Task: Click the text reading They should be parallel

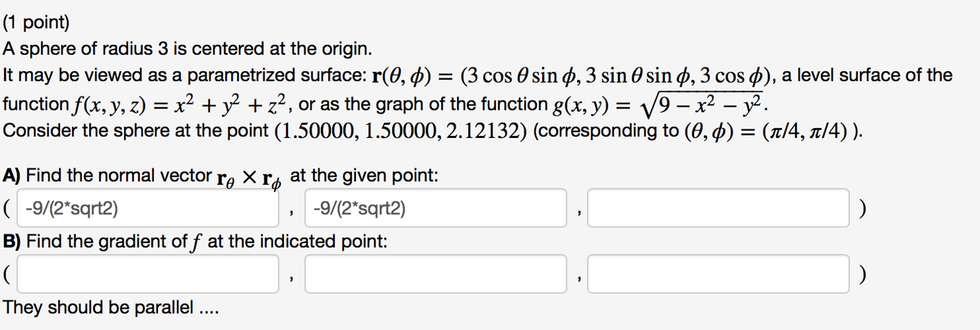Action: (x=110, y=308)
